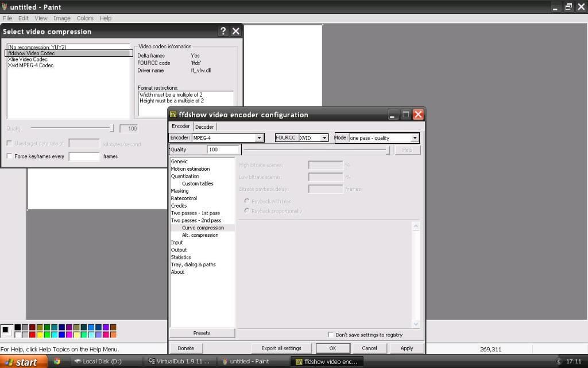
Task: Switch to VirtualDub in the taskbar
Action: tap(179, 362)
